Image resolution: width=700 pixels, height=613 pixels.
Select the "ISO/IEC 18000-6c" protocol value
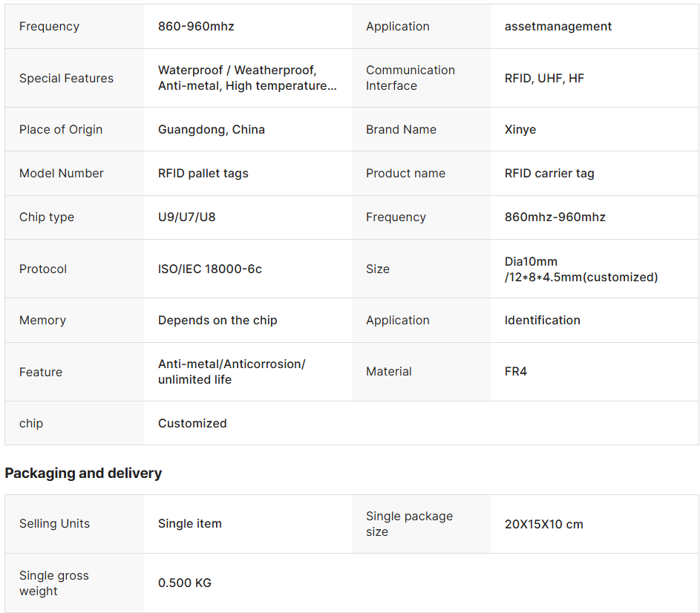coord(210,269)
